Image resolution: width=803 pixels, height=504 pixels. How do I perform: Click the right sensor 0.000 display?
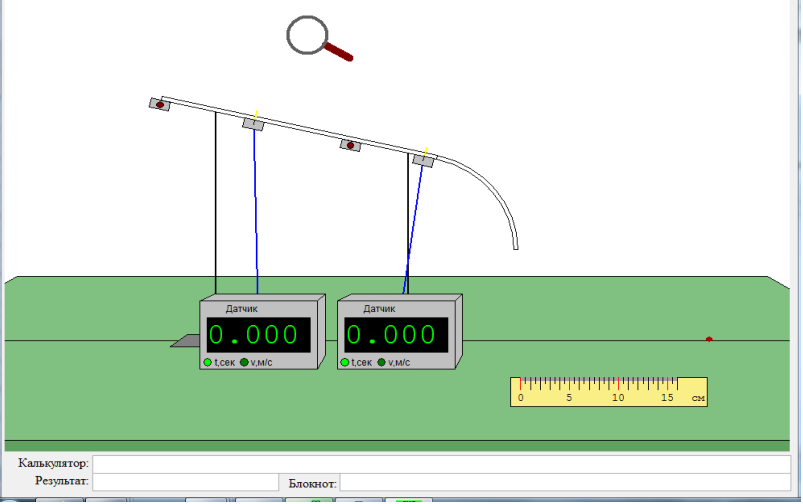pos(396,335)
